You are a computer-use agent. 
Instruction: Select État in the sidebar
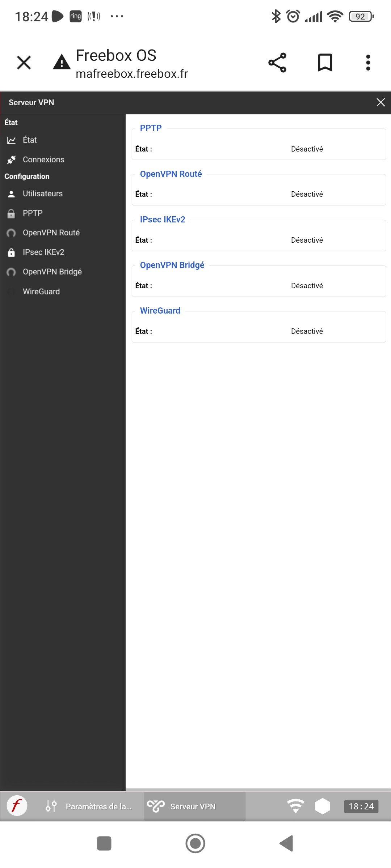[30, 140]
